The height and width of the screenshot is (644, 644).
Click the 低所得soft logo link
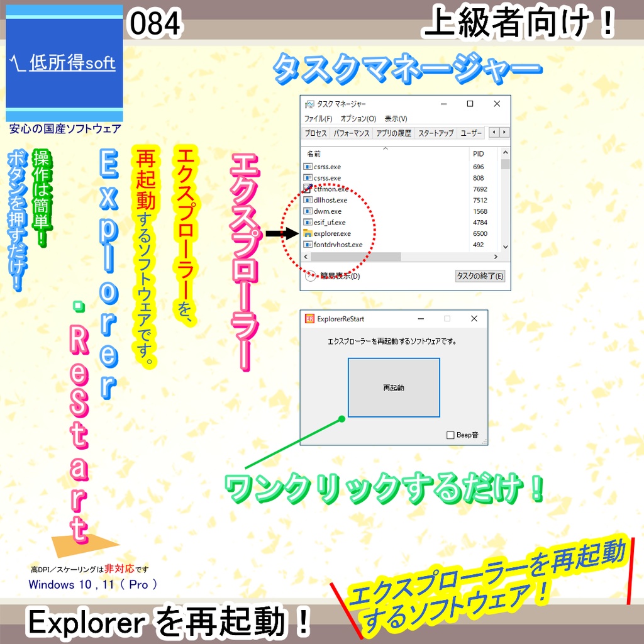64,63
